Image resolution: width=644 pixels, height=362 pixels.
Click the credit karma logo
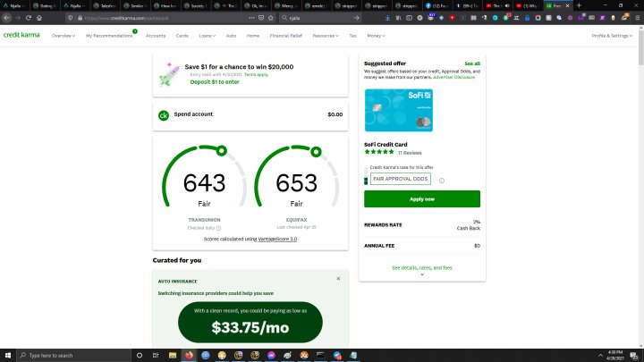pos(21,35)
